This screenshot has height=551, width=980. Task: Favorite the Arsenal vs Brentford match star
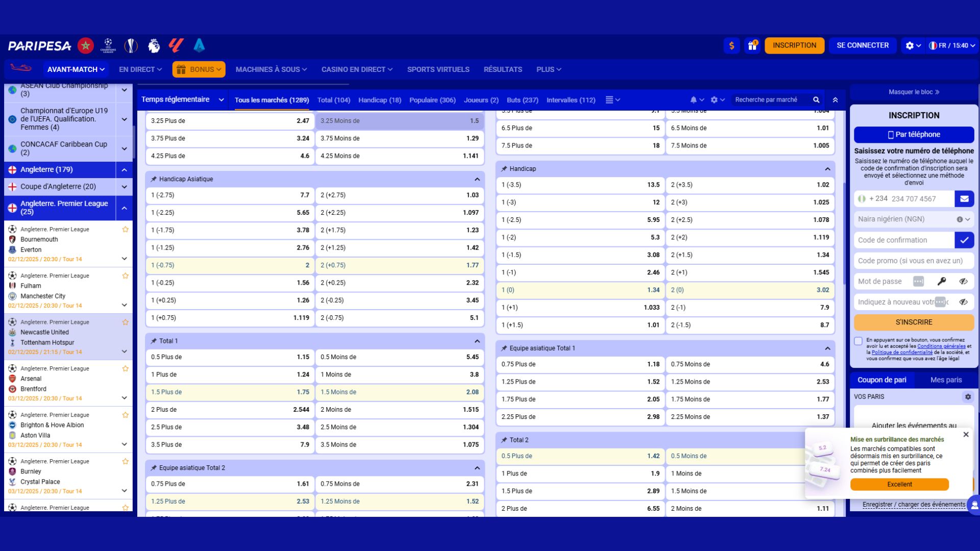(x=125, y=368)
